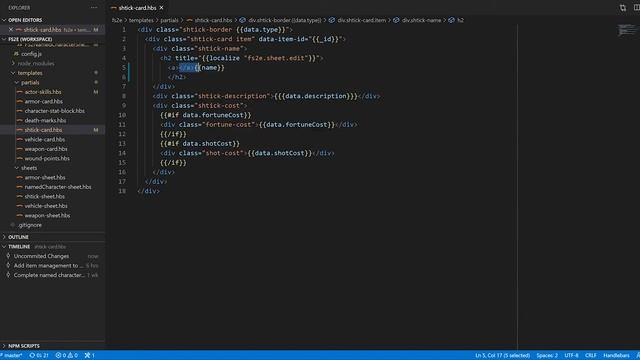The width and height of the screenshot is (640, 360).
Task: Open weapon-sheet.hbs file
Action: point(47,216)
